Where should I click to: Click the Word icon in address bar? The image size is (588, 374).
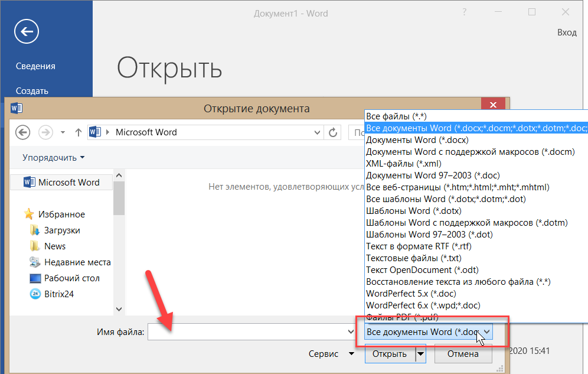point(95,132)
